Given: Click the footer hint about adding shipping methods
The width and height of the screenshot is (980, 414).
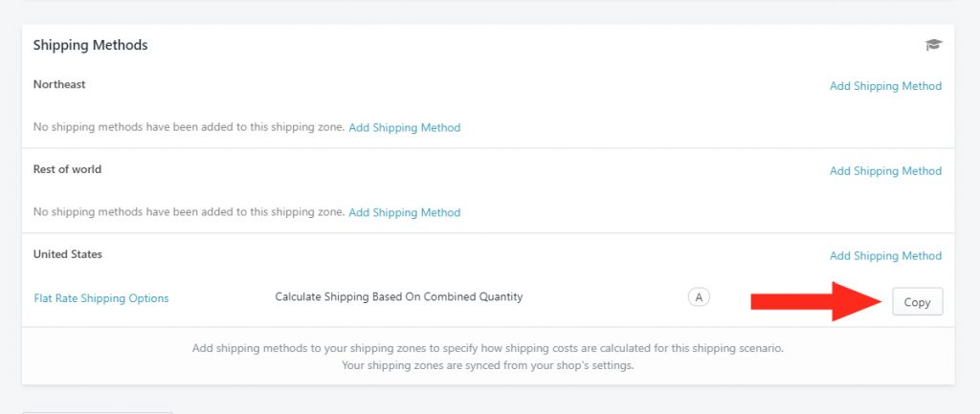Looking at the screenshot, I should pos(487,348).
